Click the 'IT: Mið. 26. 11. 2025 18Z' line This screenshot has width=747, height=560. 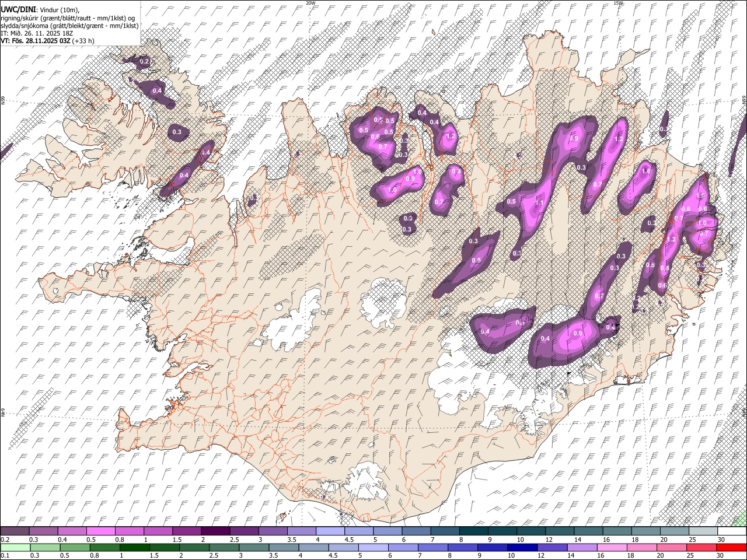pyautogui.click(x=36, y=33)
